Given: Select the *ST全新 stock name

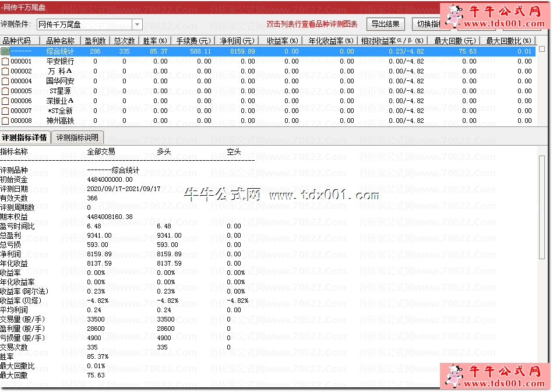Looking at the screenshot, I should 60,111.
